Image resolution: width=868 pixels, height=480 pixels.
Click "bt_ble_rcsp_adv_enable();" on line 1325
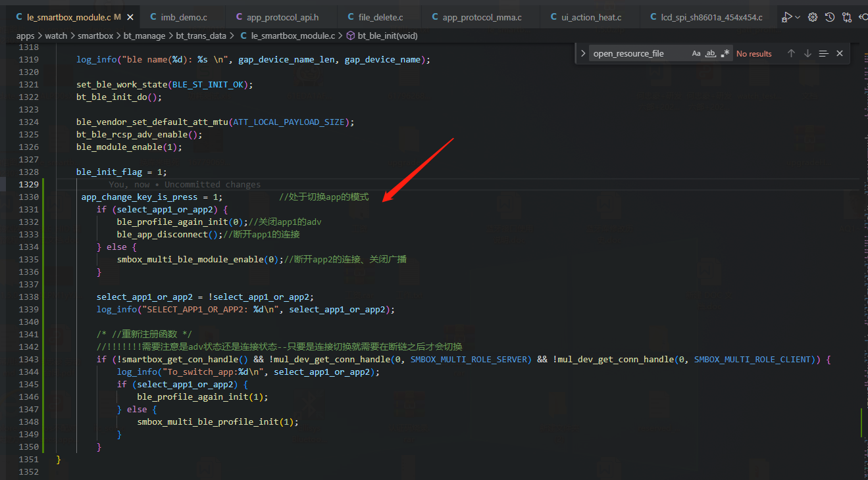click(x=140, y=135)
